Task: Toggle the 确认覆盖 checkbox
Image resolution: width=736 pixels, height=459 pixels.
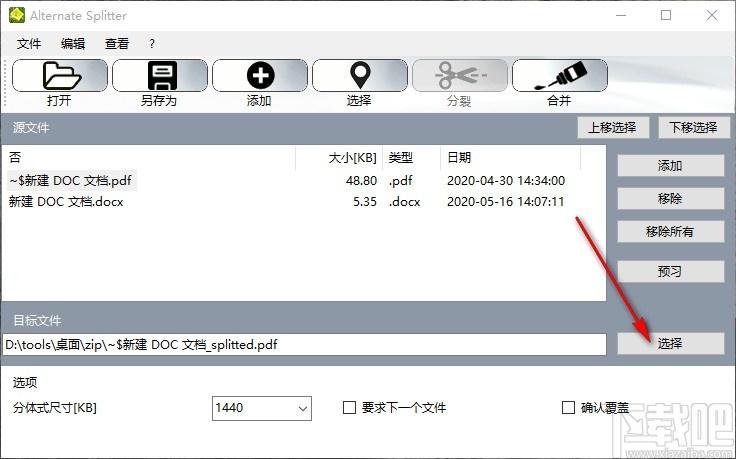Action: click(569, 408)
